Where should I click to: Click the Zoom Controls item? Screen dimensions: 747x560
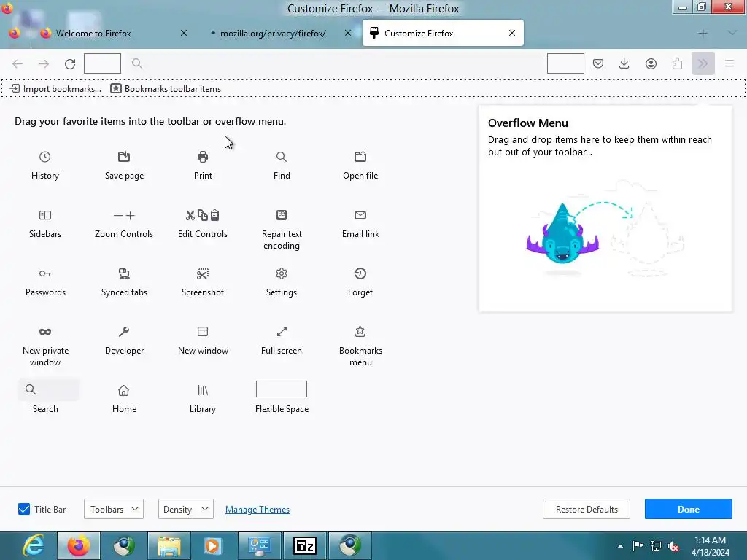click(x=124, y=224)
